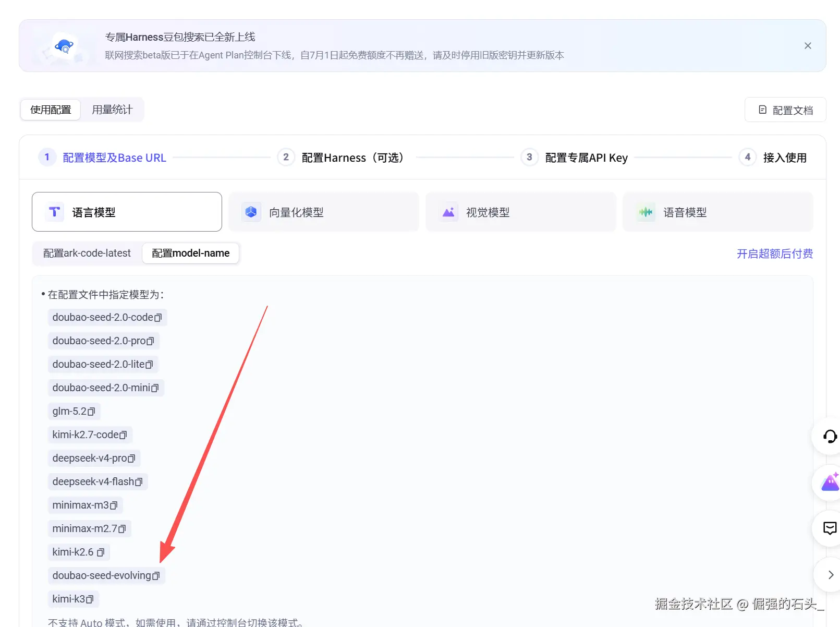
Task: Select the 配置model-name tab
Action: (190, 253)
